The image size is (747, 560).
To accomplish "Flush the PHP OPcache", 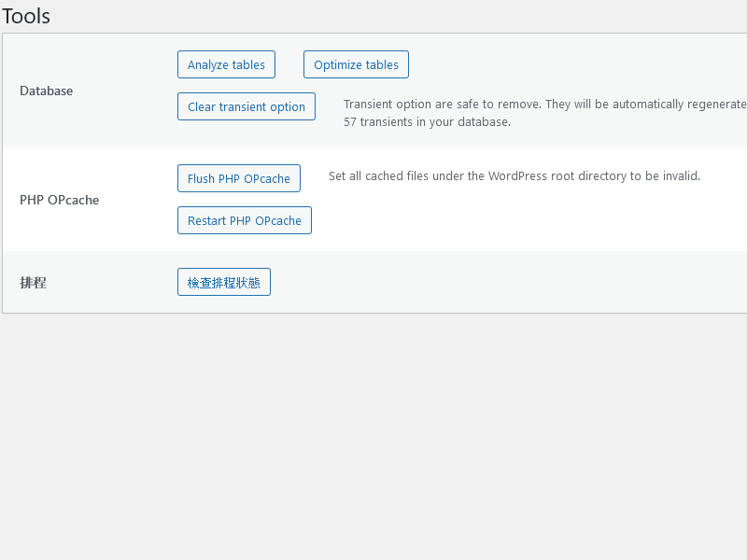I will pos(239,178).
